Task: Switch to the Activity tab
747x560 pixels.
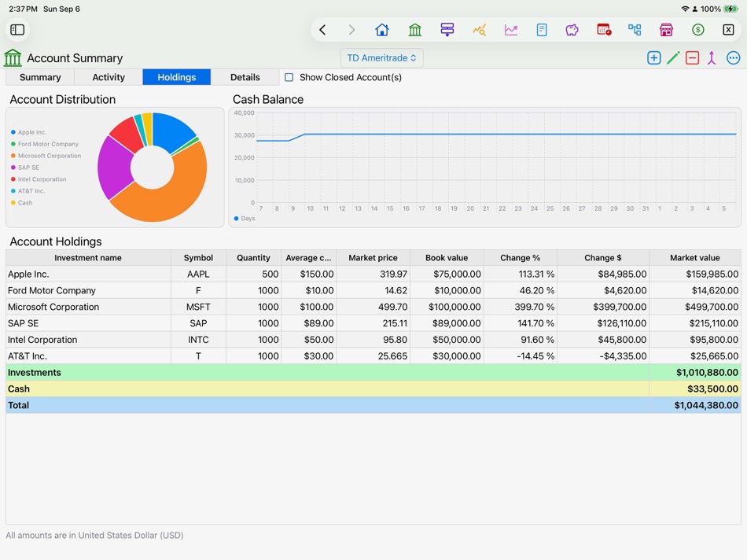Action: coord(109,77)
